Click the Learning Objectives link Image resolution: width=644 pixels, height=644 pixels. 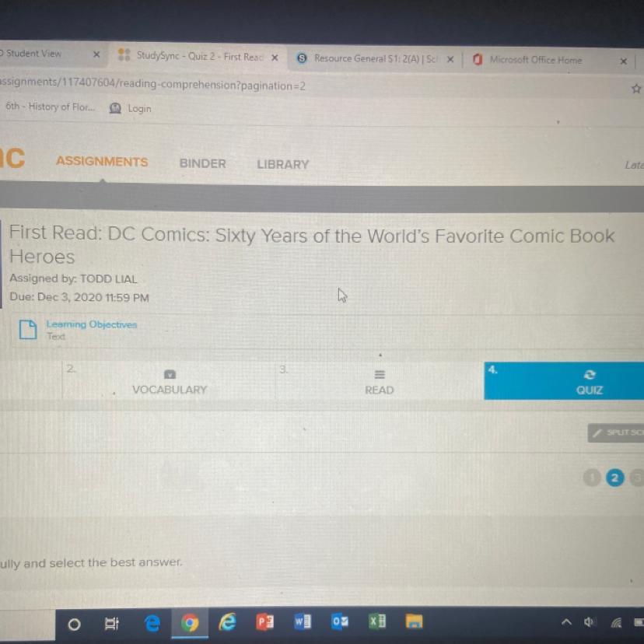coord(92,324)
